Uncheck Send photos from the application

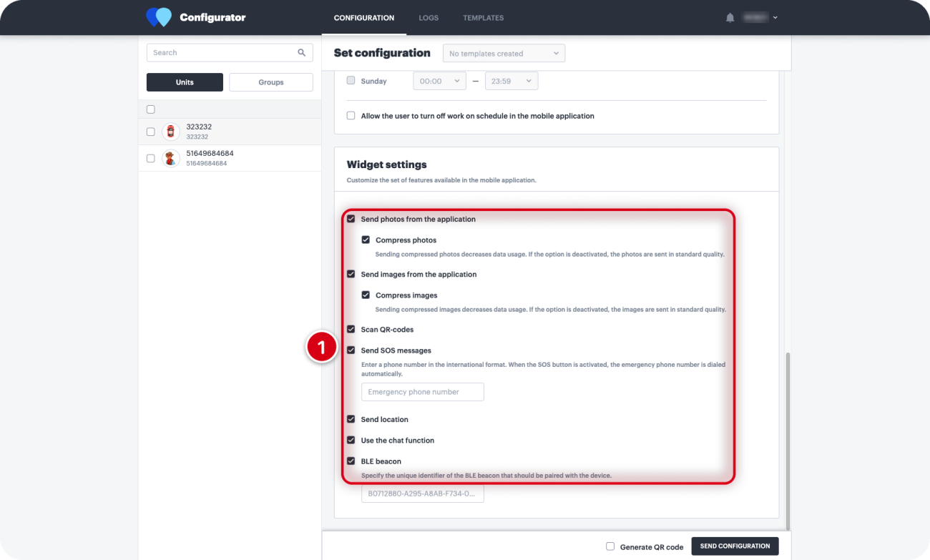[x=351, y=219]
